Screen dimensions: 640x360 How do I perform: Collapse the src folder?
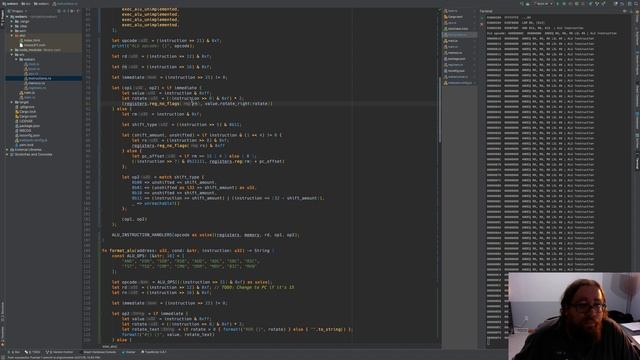click(x=12, y=55)
